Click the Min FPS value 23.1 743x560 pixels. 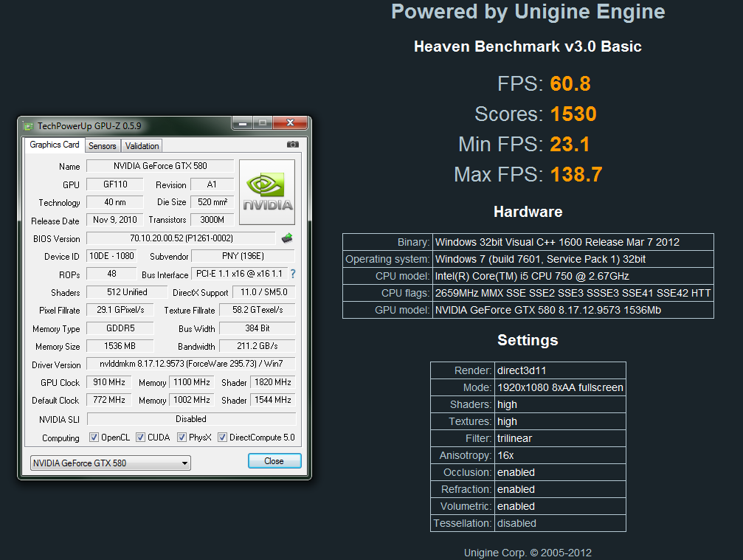570,145
